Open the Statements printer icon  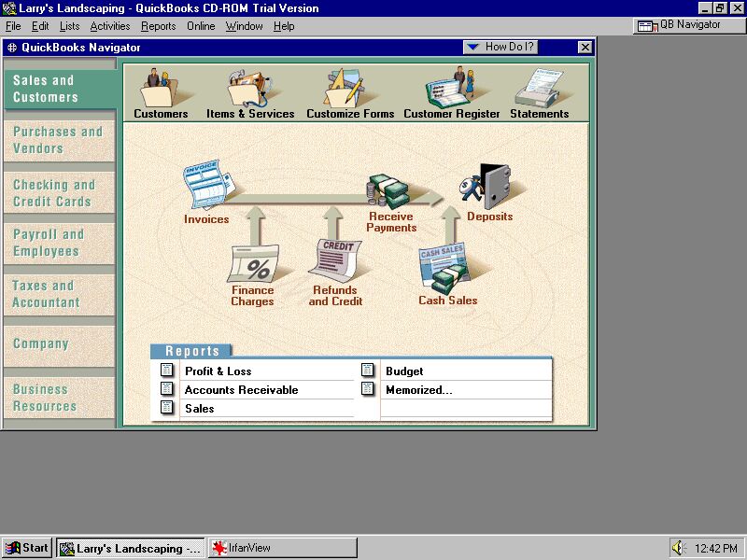pos(539,88)
